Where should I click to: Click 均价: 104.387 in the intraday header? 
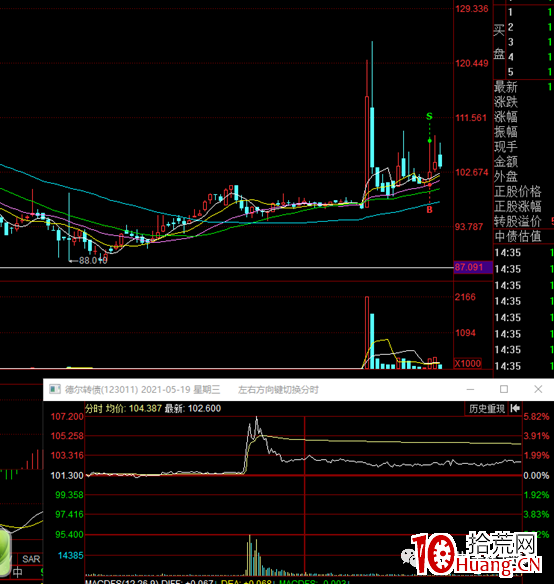pos(133,409)
